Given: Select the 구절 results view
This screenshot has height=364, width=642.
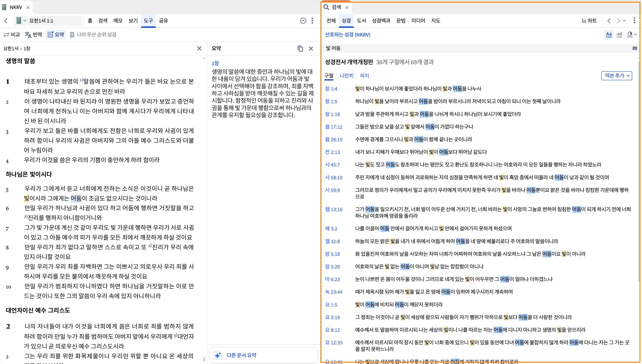Looking at the screenshot, I should [329, 76].
